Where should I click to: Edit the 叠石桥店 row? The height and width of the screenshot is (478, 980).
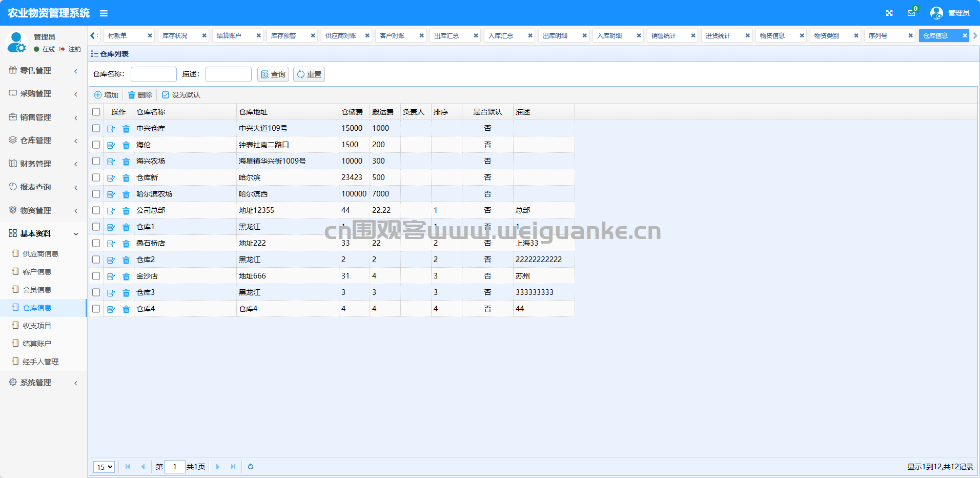point(111,244)
